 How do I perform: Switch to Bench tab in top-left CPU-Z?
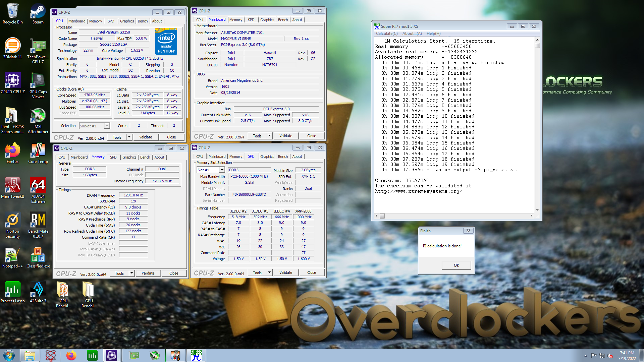pyautogui.click(x=143, y=21)
